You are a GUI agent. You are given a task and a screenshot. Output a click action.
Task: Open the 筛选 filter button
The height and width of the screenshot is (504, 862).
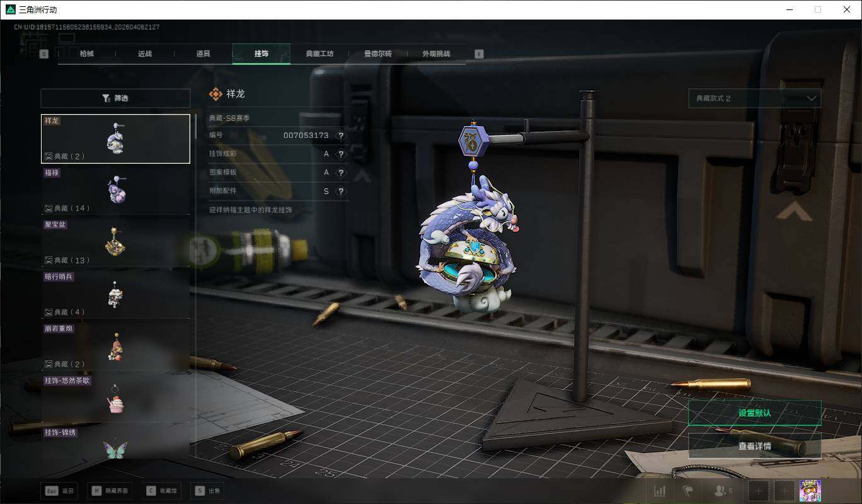115,98
